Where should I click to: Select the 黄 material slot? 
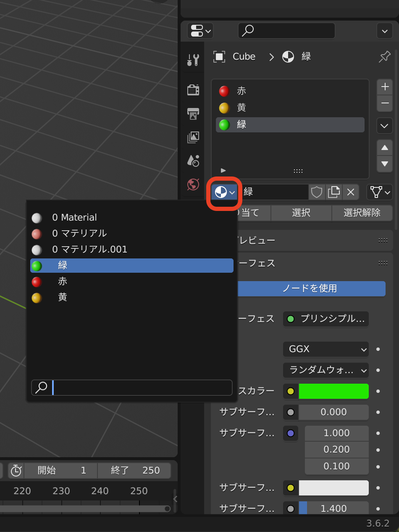[x=290, y=108]
